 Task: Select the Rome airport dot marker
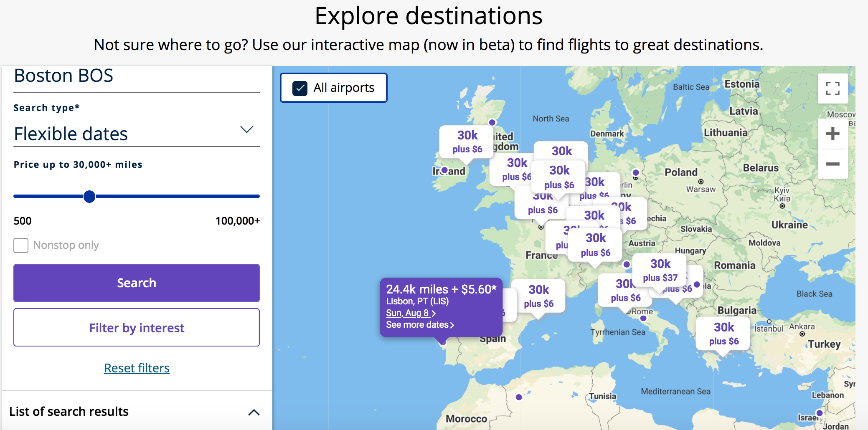(x=643, y=319)
